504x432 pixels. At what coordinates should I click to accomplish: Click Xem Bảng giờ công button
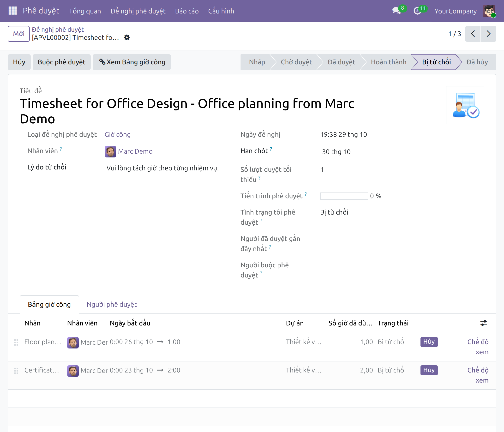[132, 62]
